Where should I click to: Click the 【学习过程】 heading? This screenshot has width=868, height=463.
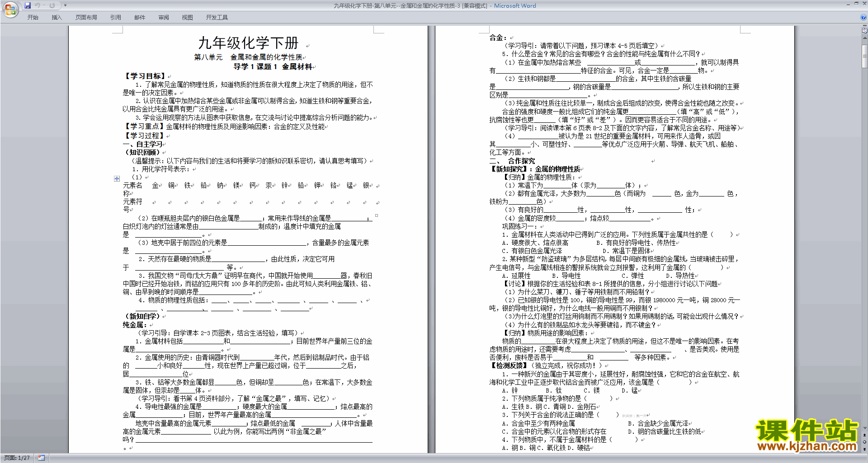(144, 136)
